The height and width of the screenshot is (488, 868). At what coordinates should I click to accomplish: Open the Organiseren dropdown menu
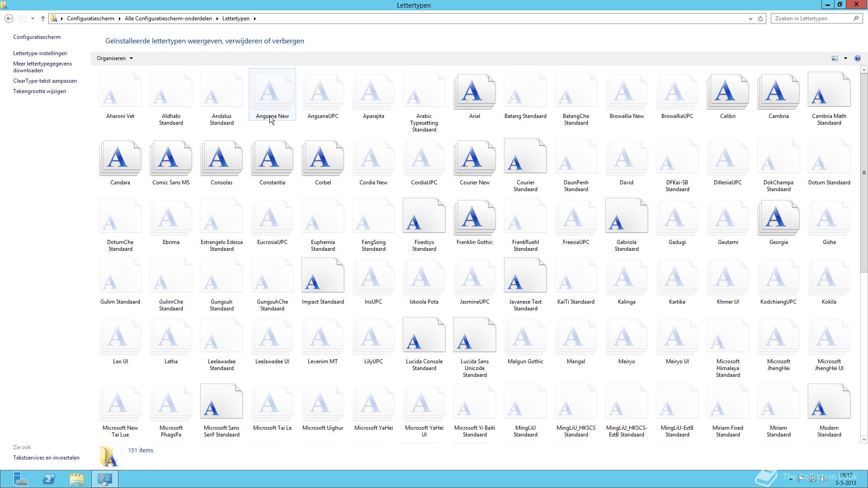tap(115, 58)
